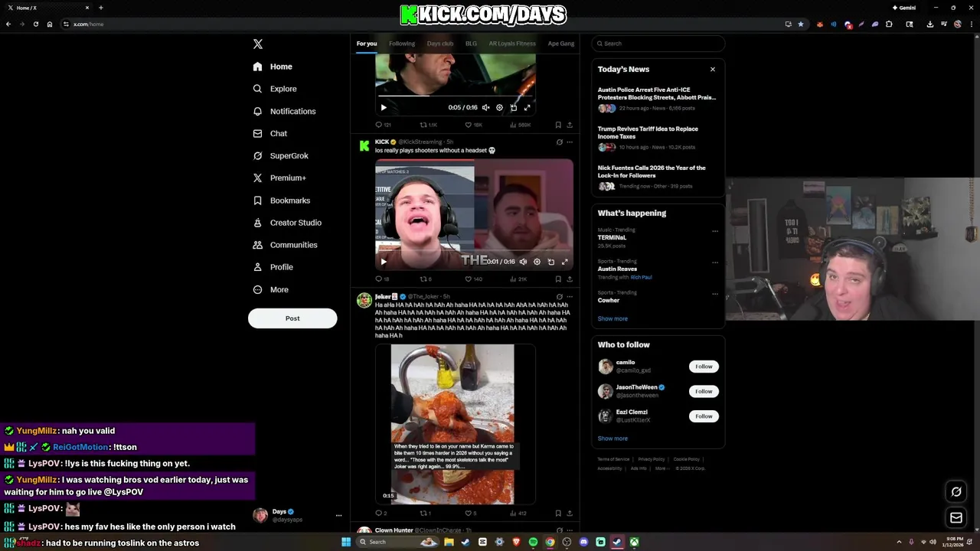
Task: Follow Eazi Clemzi
Action: click(x=704, y=416)
